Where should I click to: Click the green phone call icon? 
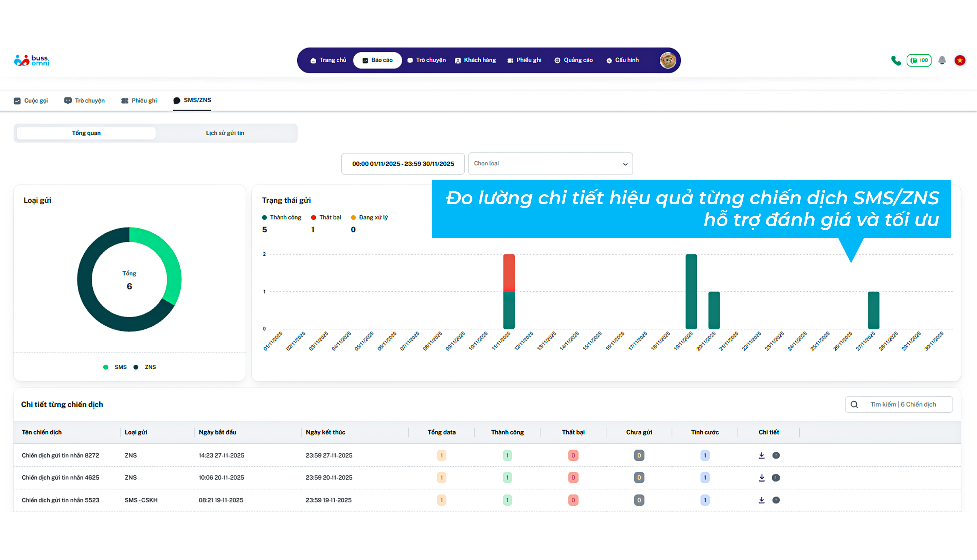896,60
